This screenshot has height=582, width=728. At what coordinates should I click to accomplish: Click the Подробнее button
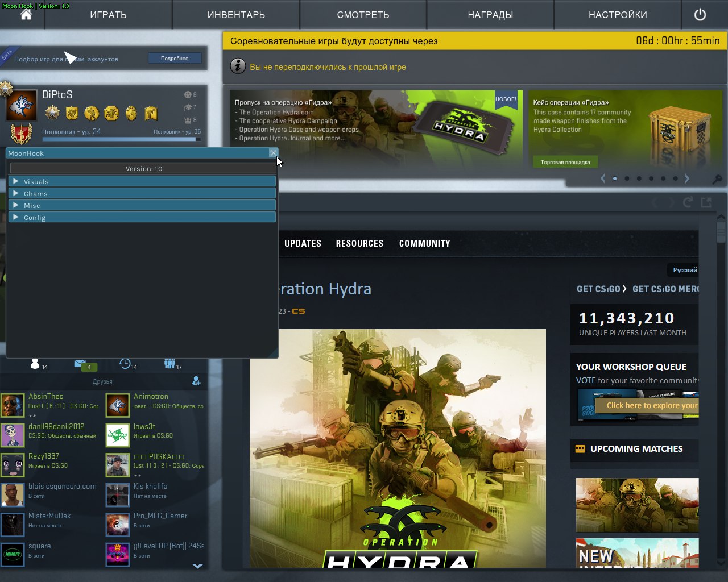175,59
